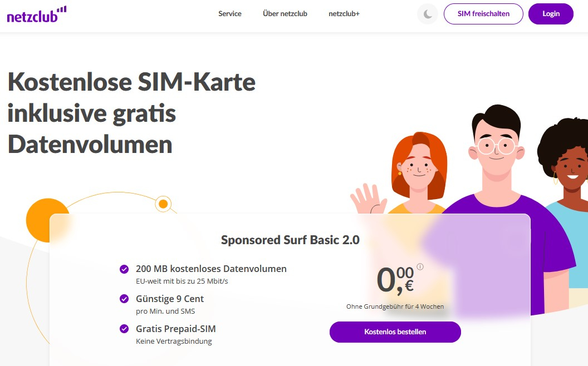Click checkmark next to Gratis Prepaid-SIM

(124, 329)
